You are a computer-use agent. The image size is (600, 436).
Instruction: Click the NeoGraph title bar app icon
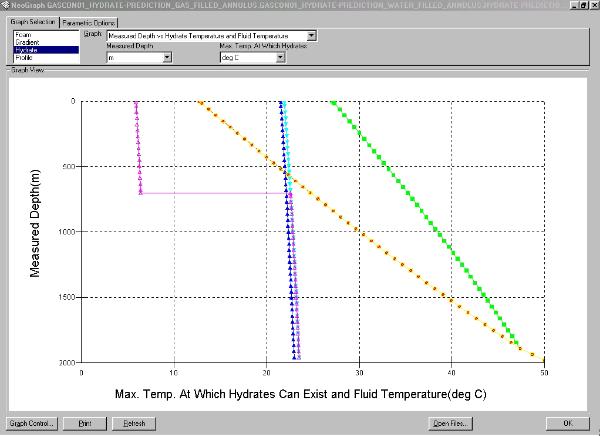5,5
